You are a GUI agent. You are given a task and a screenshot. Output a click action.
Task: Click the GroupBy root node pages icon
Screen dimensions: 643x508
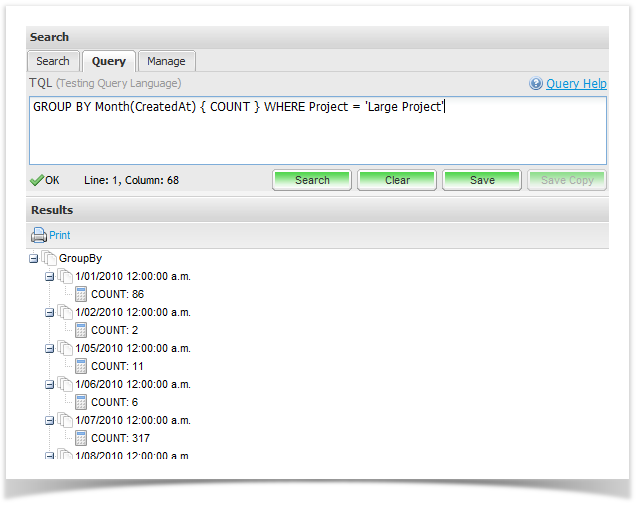[x=49, y=258]
